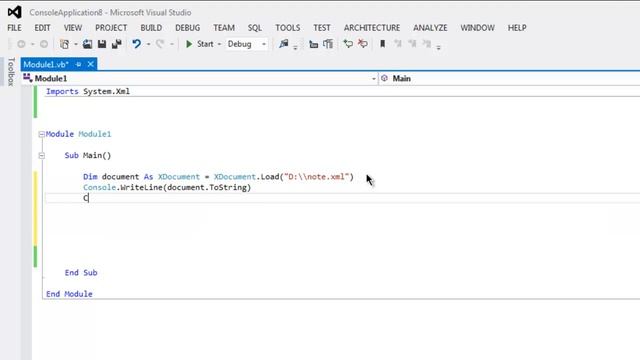Open the Debug configuration combo box
This screenshot has height=360, width=640.
pyautogui.click(x=247, y=44)
